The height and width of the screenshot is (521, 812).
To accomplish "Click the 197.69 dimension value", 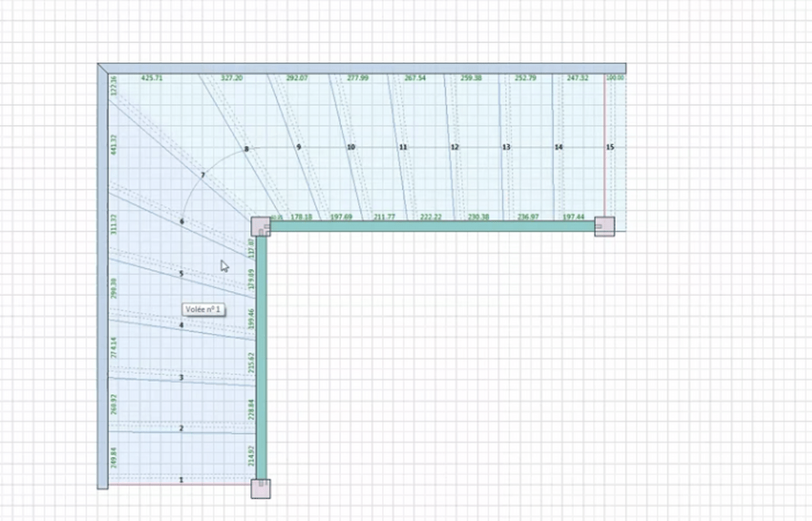I will (x=341, y=217).
